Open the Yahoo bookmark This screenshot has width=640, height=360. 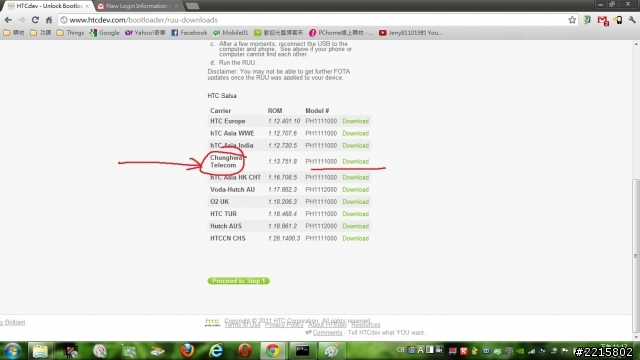tap(145, 33)
